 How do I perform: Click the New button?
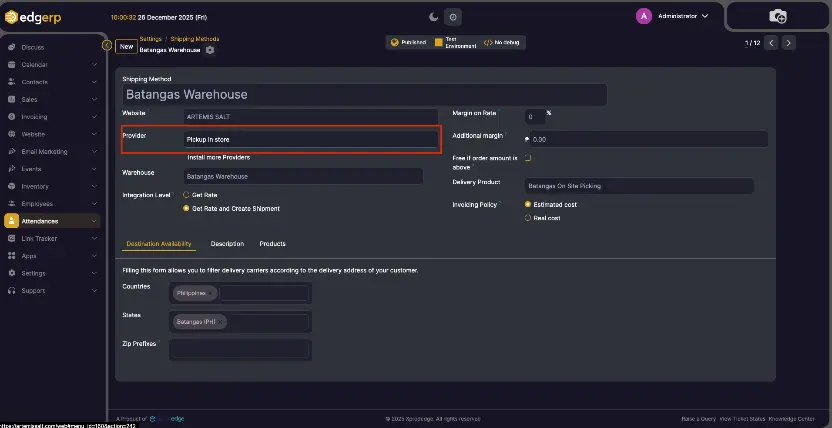pyautogui.click(x=126, y=46)
